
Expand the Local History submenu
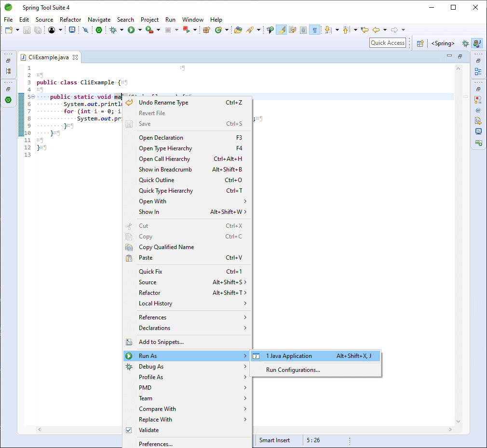coord(187,303)
